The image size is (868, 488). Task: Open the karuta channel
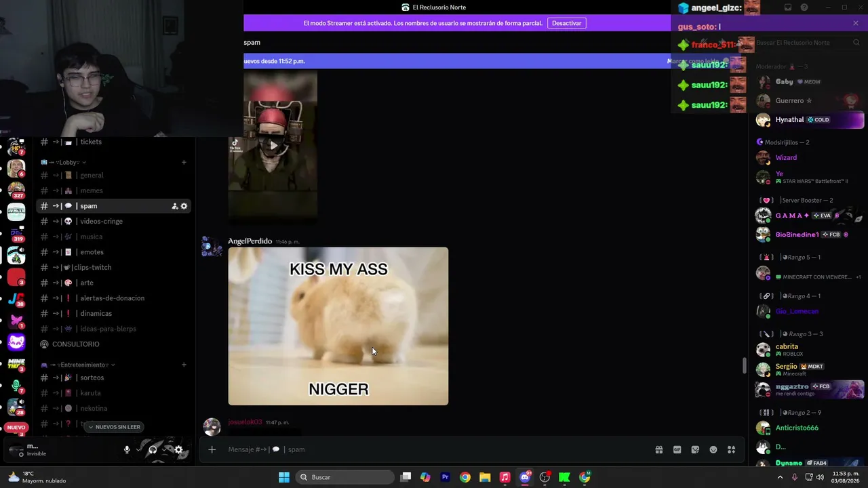coord(113,393)
